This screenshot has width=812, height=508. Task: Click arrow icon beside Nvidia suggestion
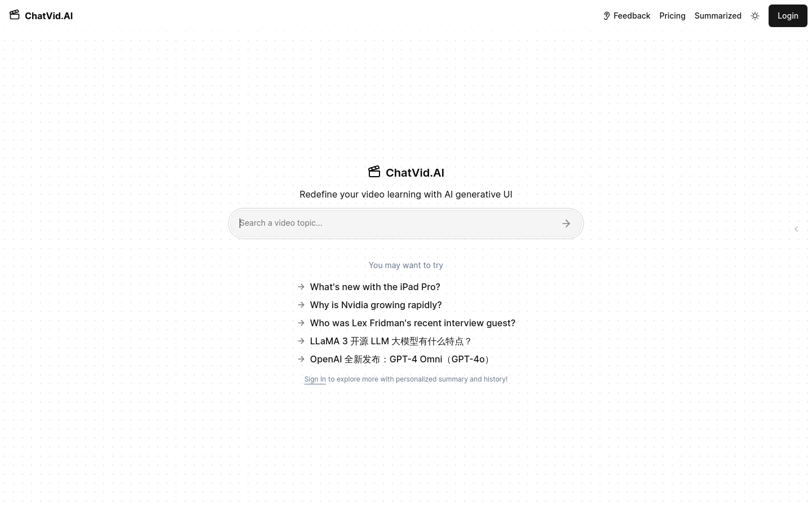pos(301,305)
